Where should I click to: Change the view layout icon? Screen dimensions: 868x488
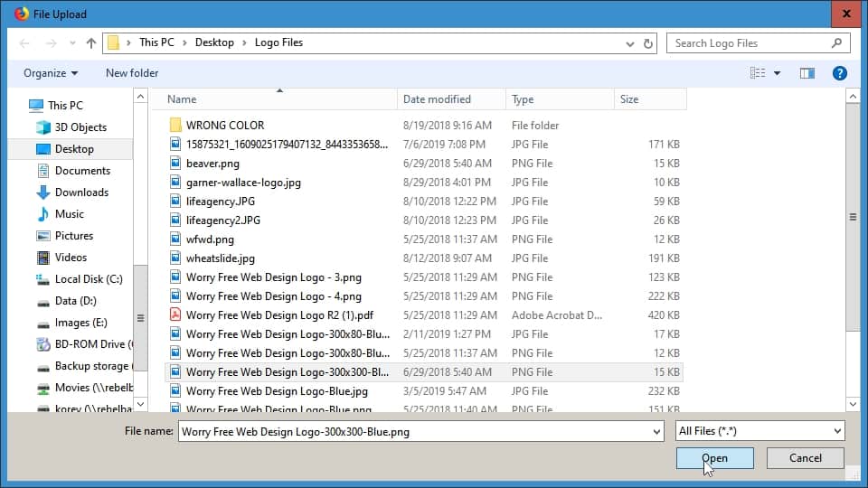click(x=758, y=73)
